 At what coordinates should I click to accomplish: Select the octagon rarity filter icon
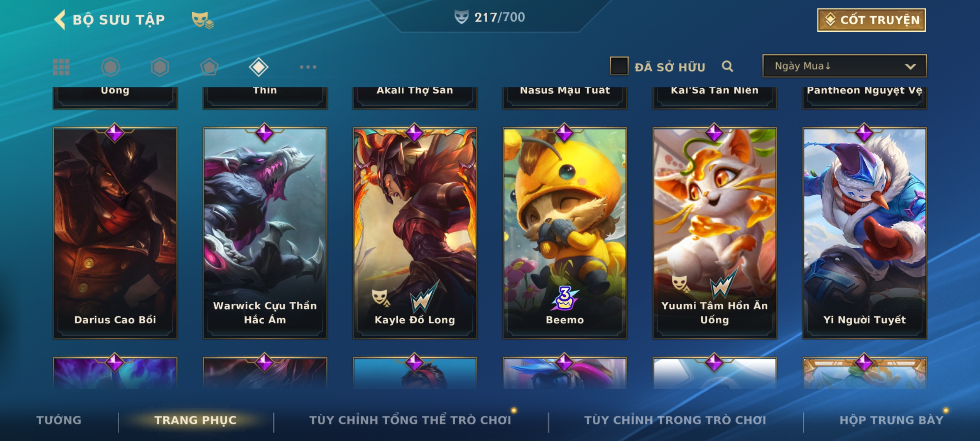[x=110, y=67]
